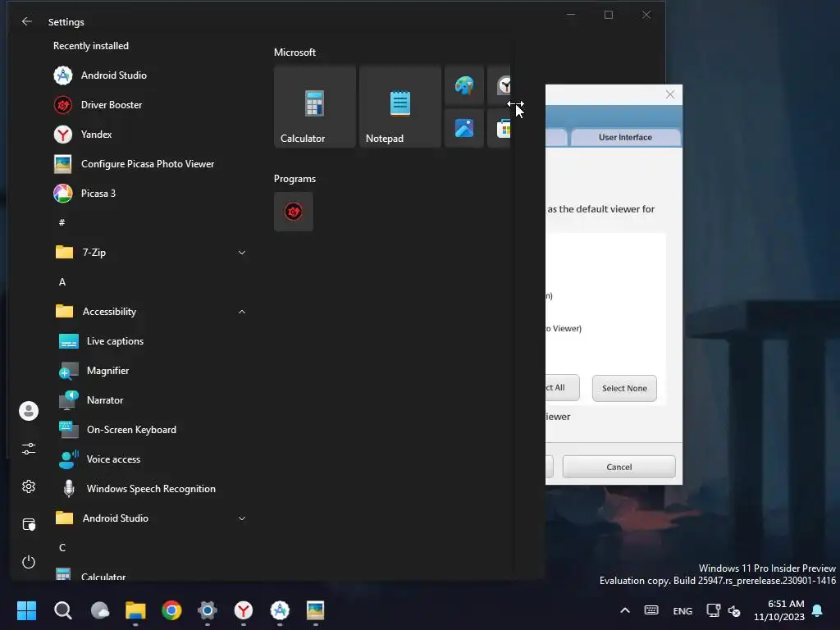Open File Explorer from taskbar

pyautogui.click(x=135, y=610)
